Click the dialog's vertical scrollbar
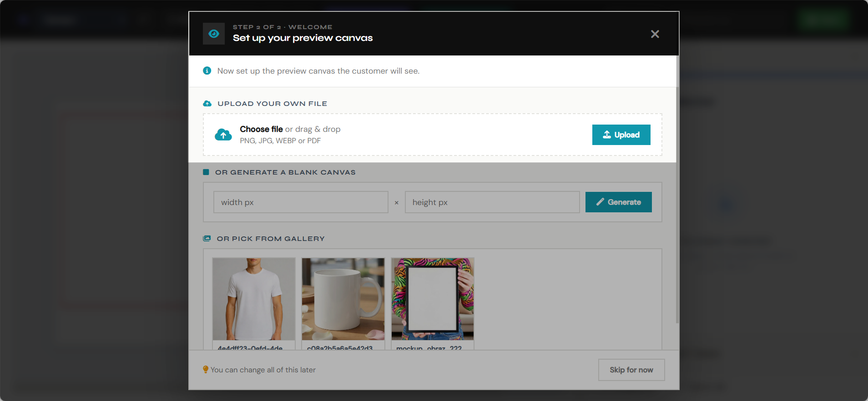This screenshot has width=868, height=401. point(677,190)
